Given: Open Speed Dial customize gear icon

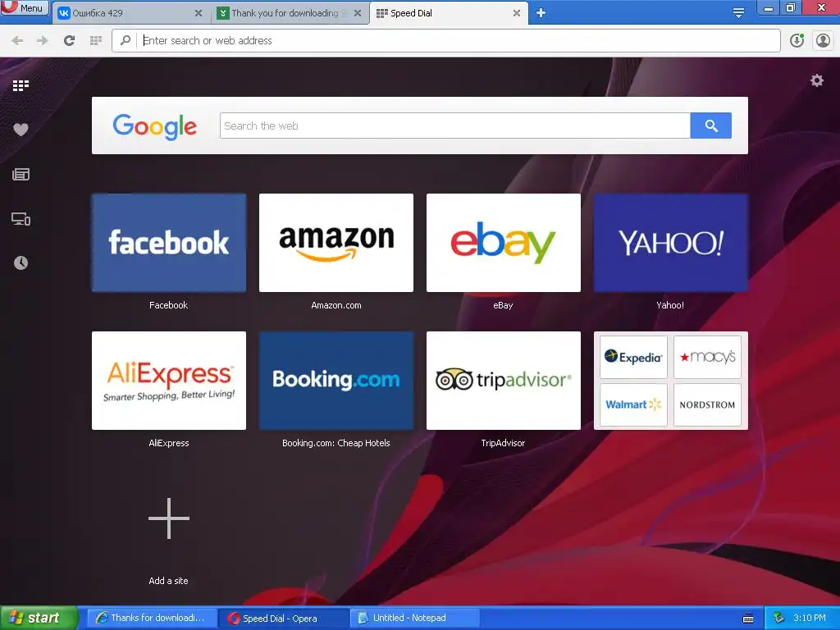Looking at the screenshot, I should pyautogui.click(x=816, y=80).
